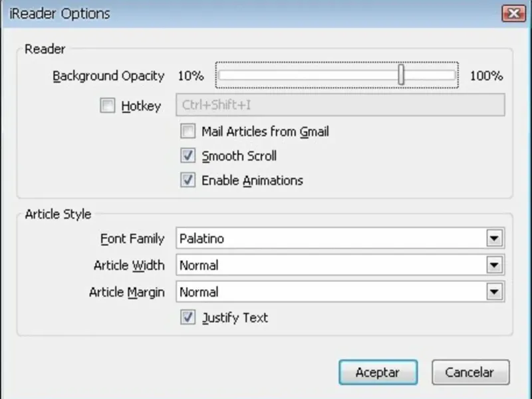Click the Background Opacity slider handle
The height and width of the screenshot is (399, 532).
pyautogui.click(x=402, y=75)
